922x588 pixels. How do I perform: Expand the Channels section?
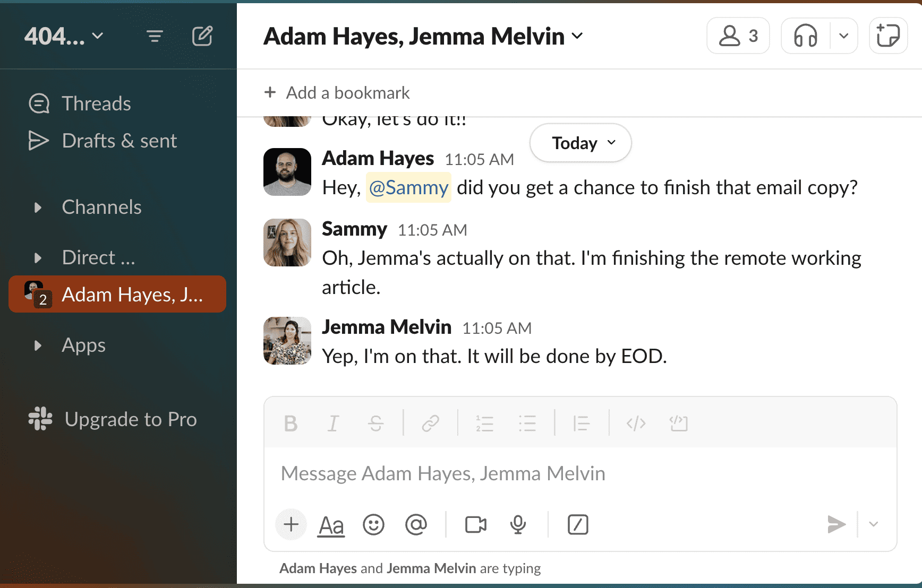click(38, 207)
